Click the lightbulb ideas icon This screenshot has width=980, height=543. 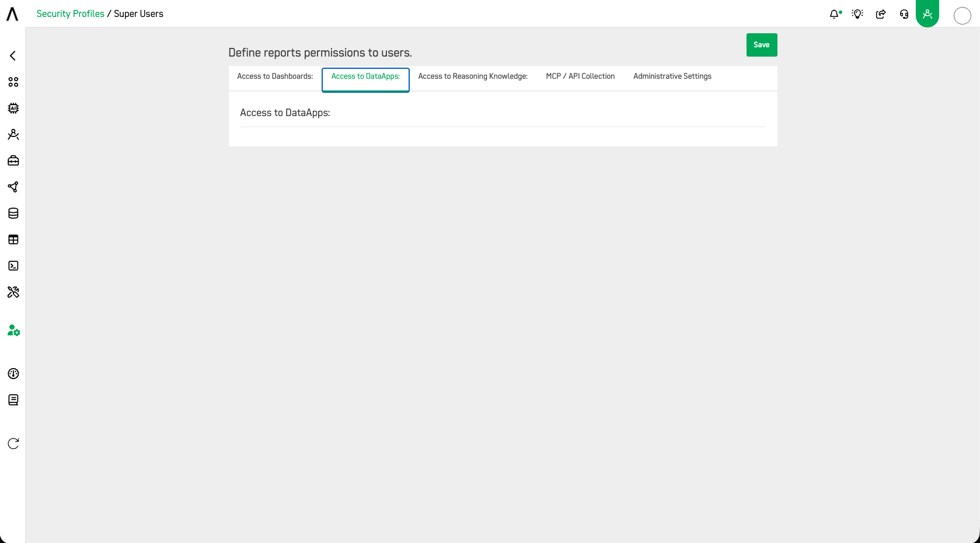[857, 14]
